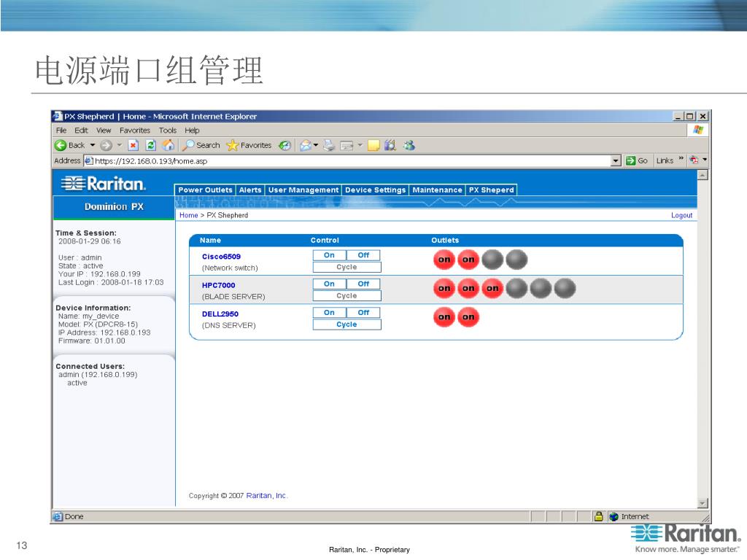Open the Favorites star button
This screenshot has height=560, width=747.
(249, 145)
